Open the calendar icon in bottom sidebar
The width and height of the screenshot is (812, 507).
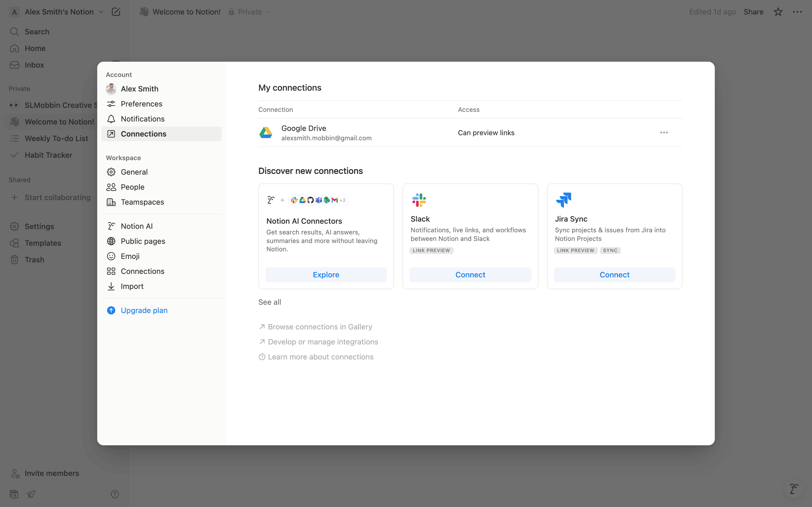14,494
